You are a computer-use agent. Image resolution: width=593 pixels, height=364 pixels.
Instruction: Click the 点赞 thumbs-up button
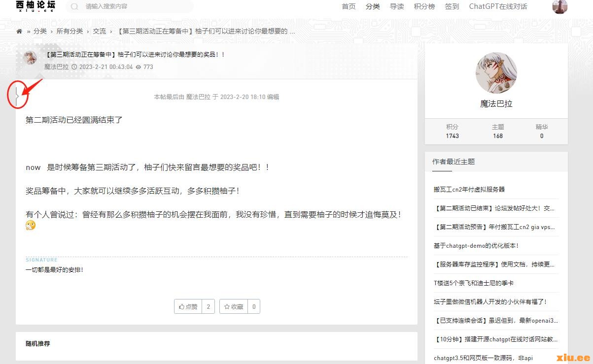(x=188, y=306)
